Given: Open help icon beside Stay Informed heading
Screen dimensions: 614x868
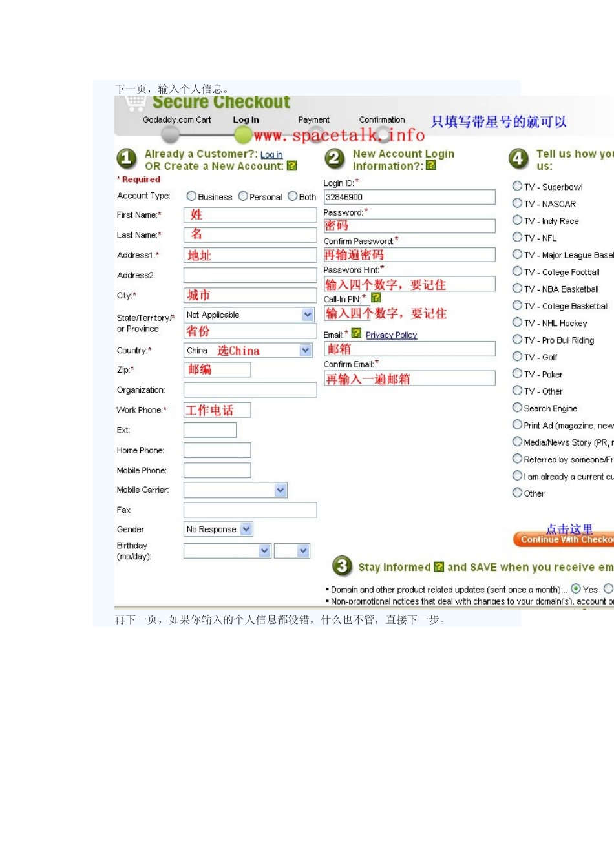Looking at the screenshot, I should tap(439, 567).
